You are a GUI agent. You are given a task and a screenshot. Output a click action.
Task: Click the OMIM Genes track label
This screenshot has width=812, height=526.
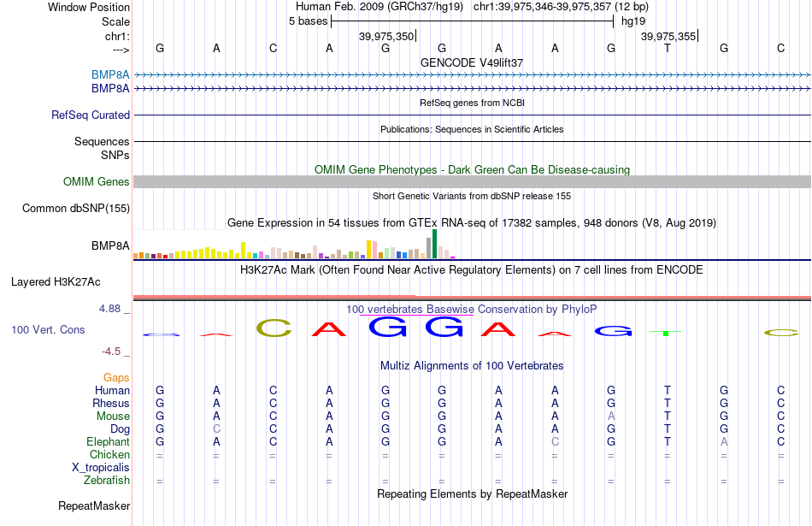click(x=97, y=182)
